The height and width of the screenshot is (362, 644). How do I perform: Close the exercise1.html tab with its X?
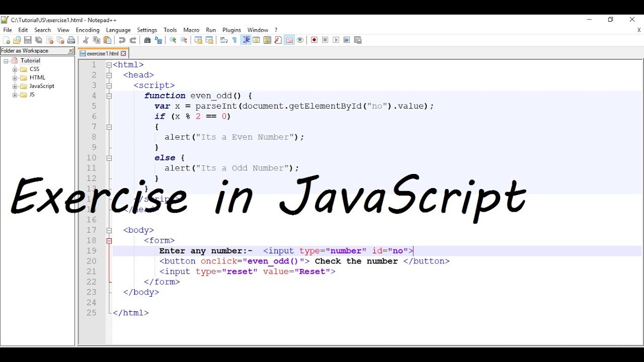click(x=124, y=53)
